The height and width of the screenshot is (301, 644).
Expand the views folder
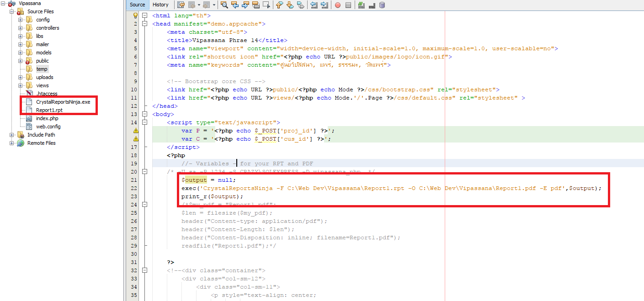[20, 85]
